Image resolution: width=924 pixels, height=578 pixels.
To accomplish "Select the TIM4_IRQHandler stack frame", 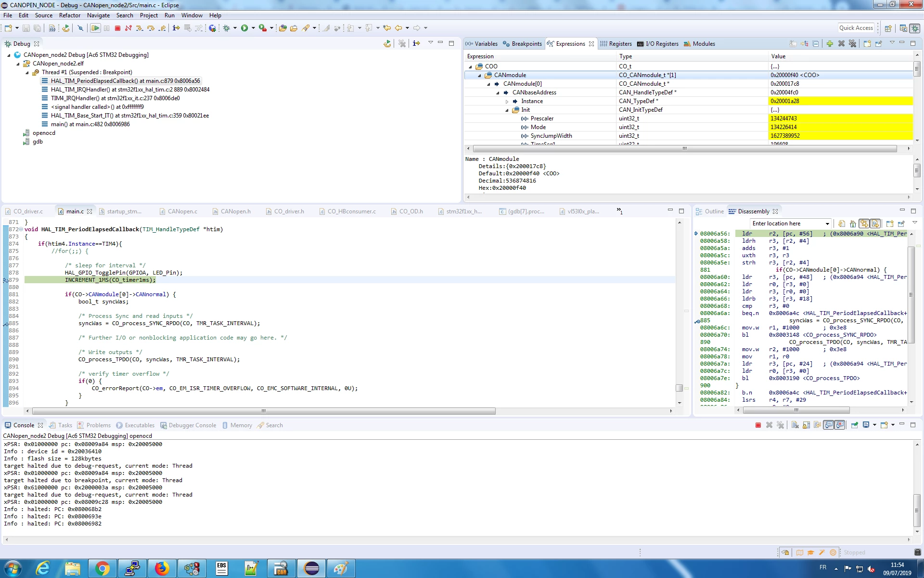I will [x=115, y=98].
